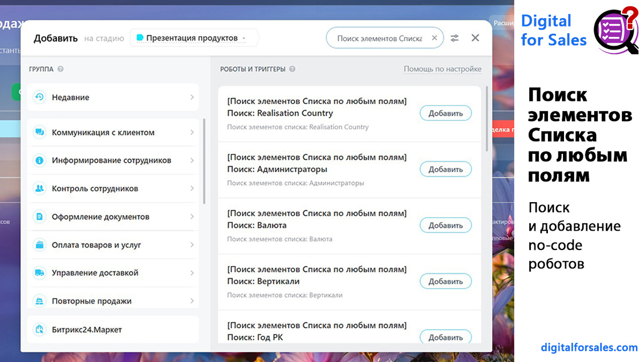Add the Вертикали search robot
Viewport: 644px width, 362px height.
click(x=445, y=281)
